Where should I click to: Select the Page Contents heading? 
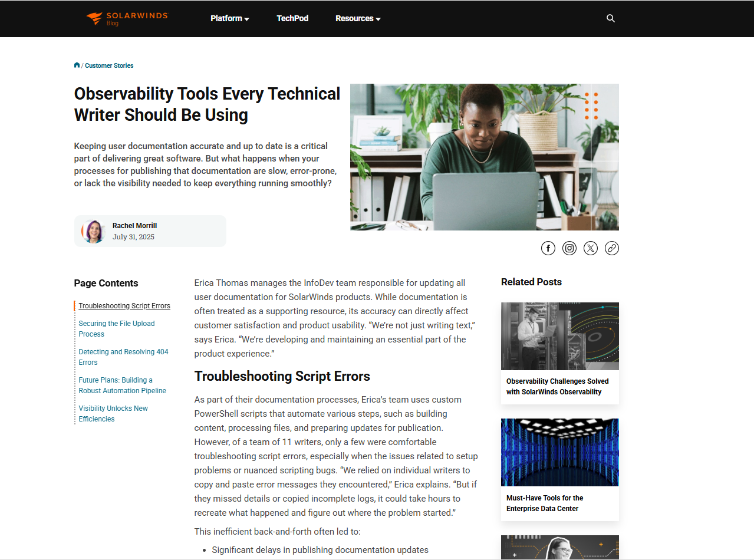(x=106, y=283)
